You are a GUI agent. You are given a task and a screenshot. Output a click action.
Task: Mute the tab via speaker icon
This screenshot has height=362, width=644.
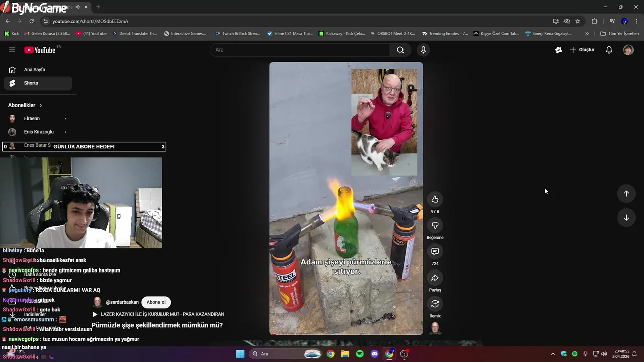(77, 7)
